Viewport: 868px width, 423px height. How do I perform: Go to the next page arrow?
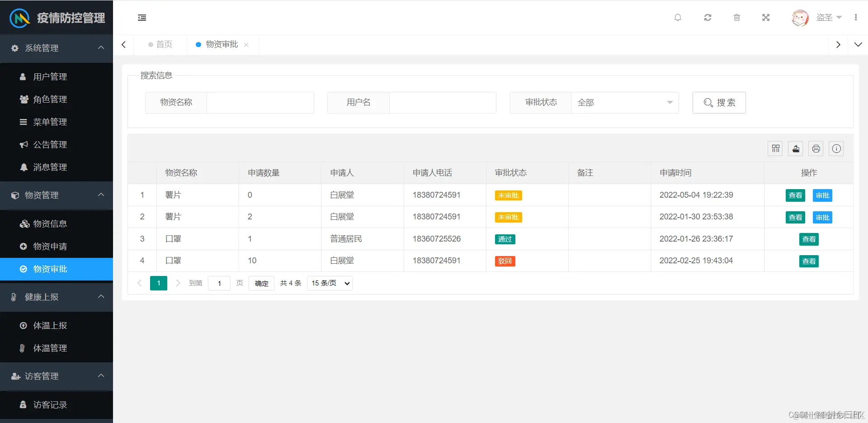pos(178,283)
